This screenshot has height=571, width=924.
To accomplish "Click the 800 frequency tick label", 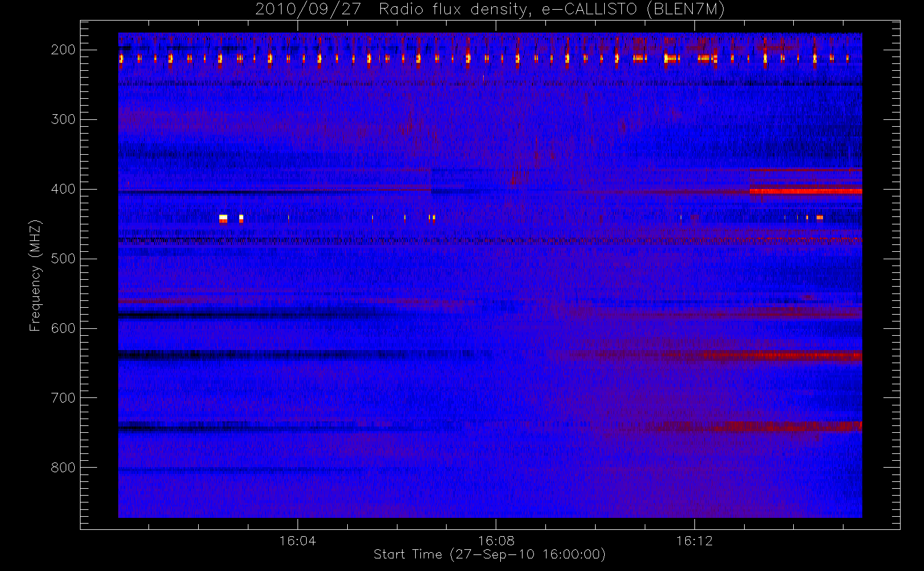I will click(x=63, y=468).
